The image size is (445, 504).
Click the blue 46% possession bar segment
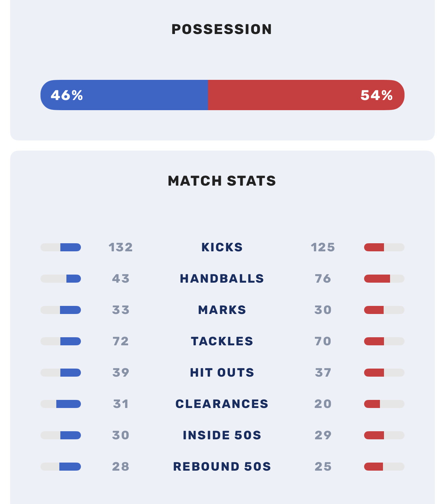click(124, 95)
